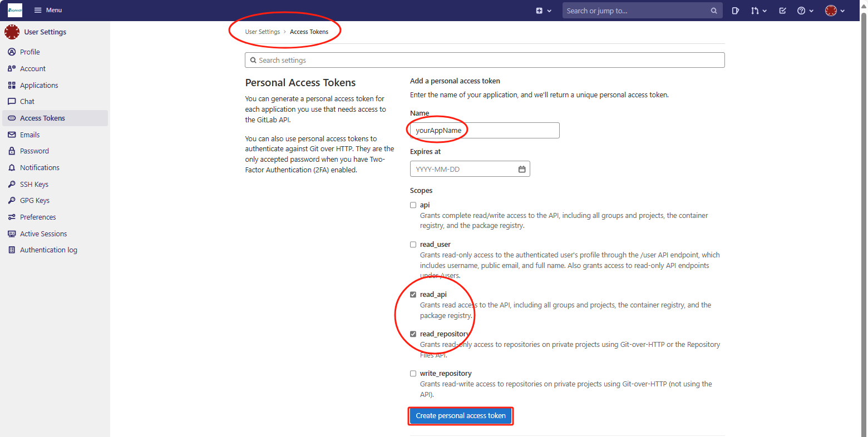The width and height of the screenshot is (868, 437).
Task: Open Active Sessions in sidebar
Action: click(x=43, y=234)
